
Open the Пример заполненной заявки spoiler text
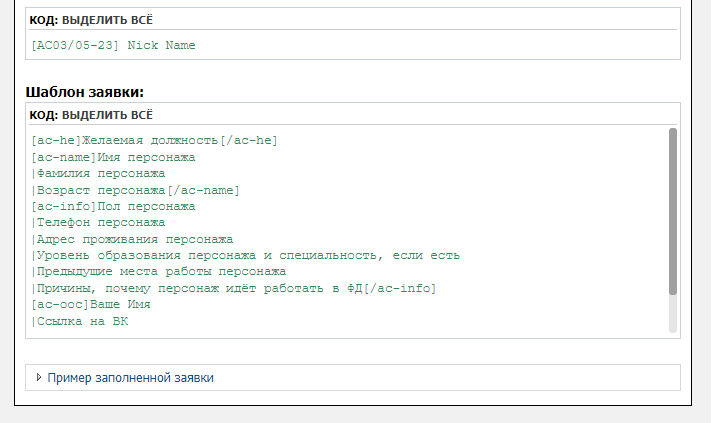point(131,378)
